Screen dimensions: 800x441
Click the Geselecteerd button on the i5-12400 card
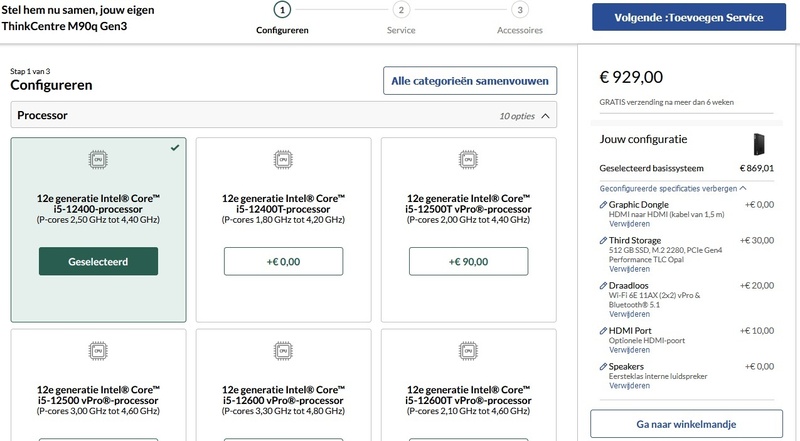98,261
